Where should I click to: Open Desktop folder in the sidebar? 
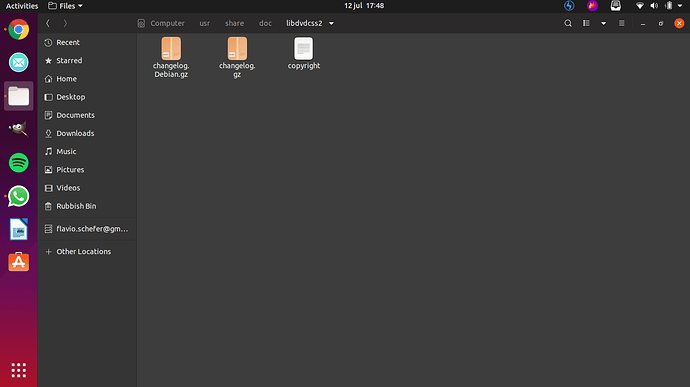point(87,97)
